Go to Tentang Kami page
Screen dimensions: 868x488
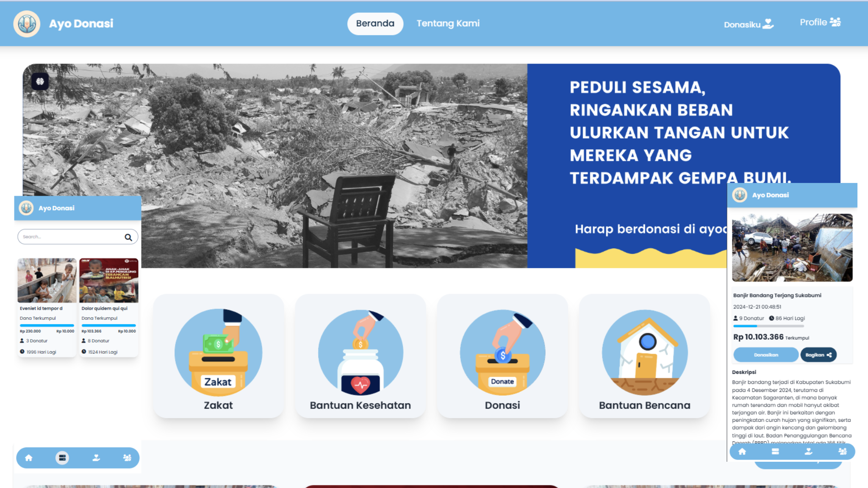448,23
